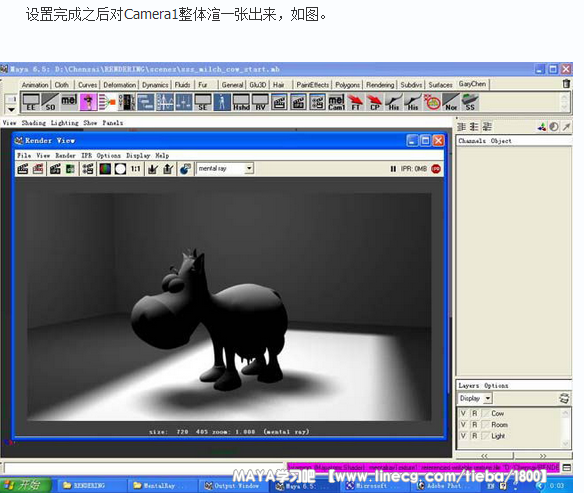Viewport: 584px width, 493px height.
Task: Click the Room layer color box
Action: coord(486,424)
